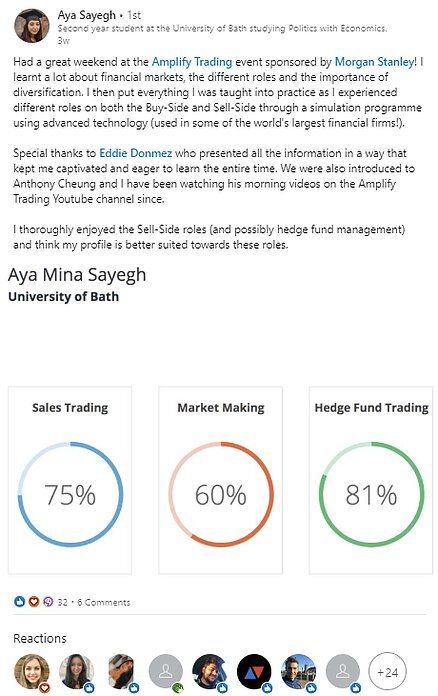Screen dimensions: 438x696
Task: Open the smiling blonde woman reactor avatar
Action: pos(32,672)
